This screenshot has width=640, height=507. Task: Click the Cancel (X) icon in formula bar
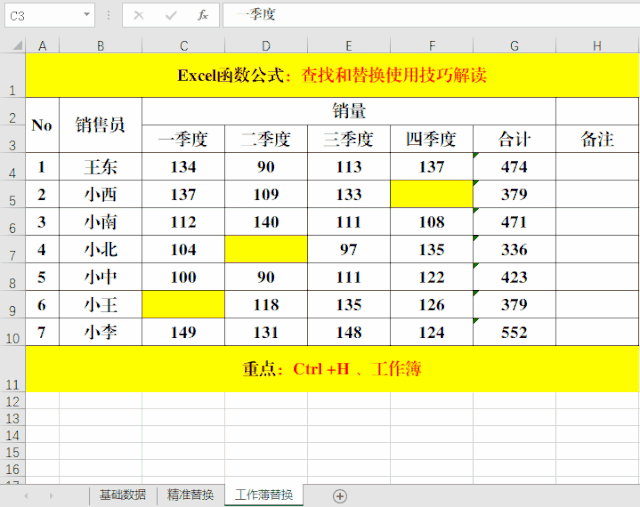(x=139, y=15)
